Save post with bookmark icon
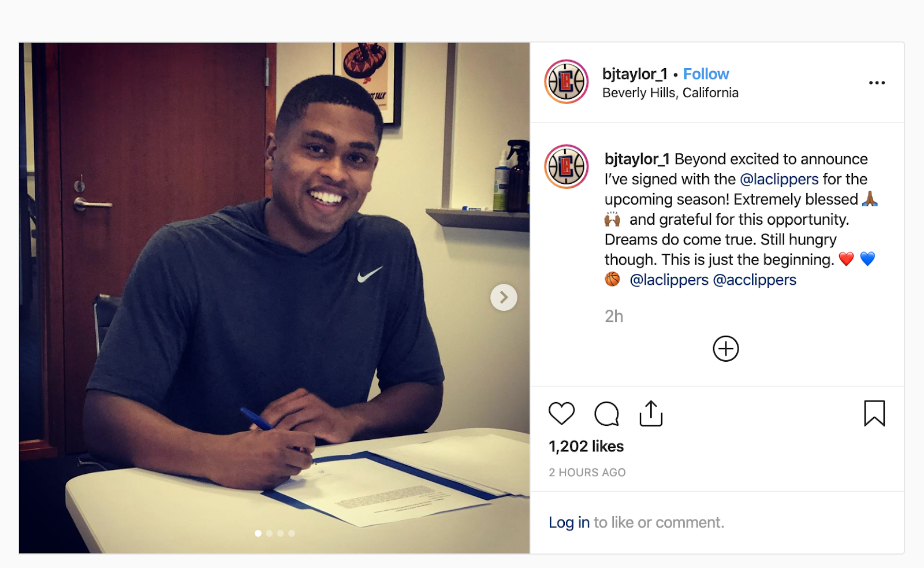Screen dimensions: 924x568 point(874,414)
